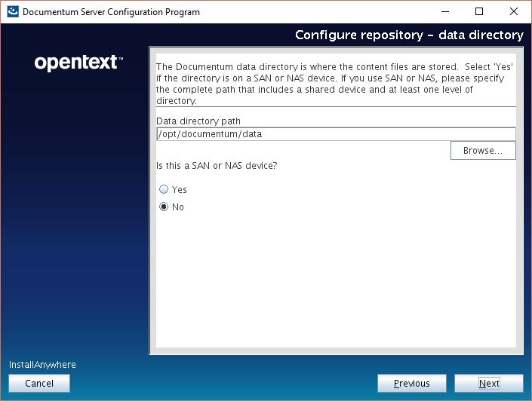This screenshot has height=401, width=532.
Task: Select the No radio button for SAN/NAS
Action: (x=164, y=207)
